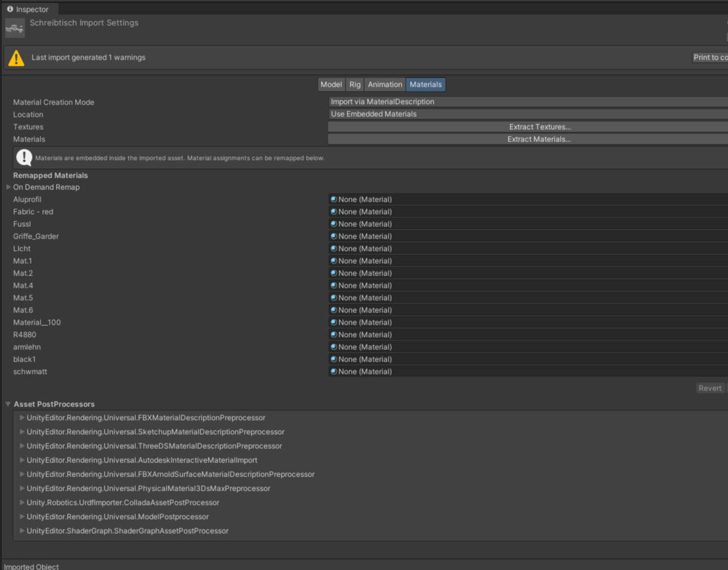Expand FBXMaterialDescriptionPreprocessor entry
This screenshot has height=570, width=728.
(x=22, y=418)
